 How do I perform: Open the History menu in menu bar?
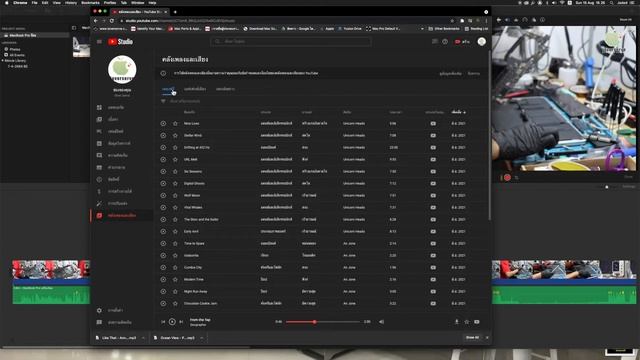[x=71, y=2]
